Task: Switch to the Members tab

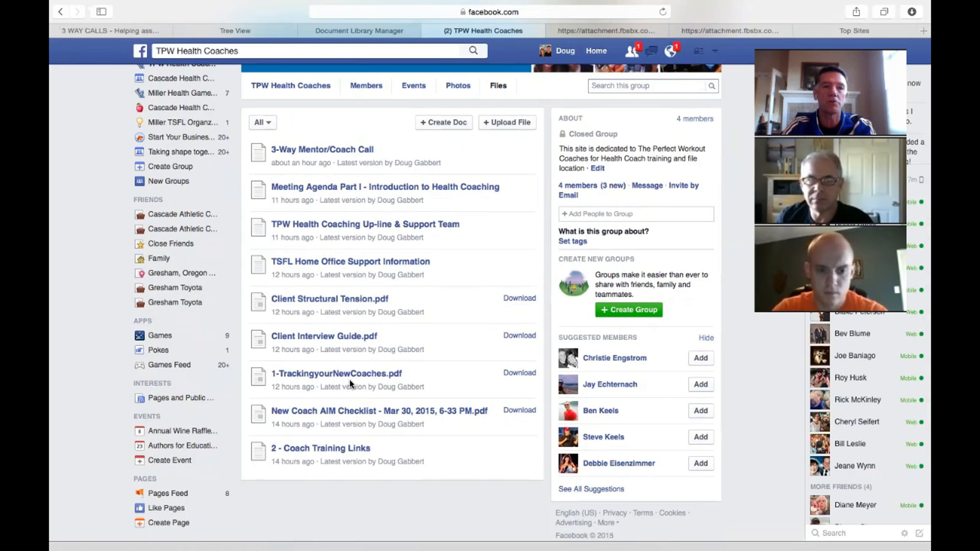Action: [366, 86]
